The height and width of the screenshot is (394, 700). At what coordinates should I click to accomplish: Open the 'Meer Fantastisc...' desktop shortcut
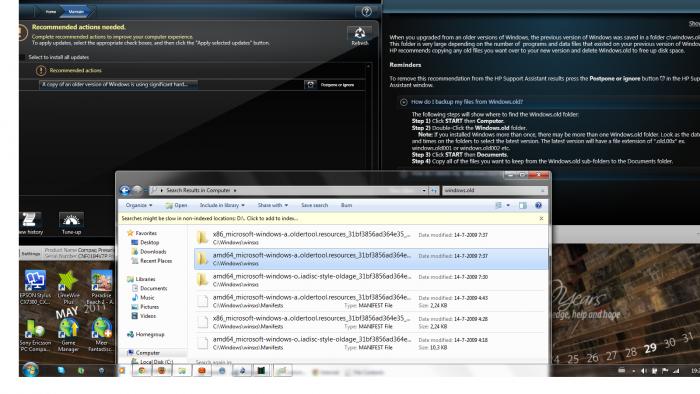click(x=101, y=335)
